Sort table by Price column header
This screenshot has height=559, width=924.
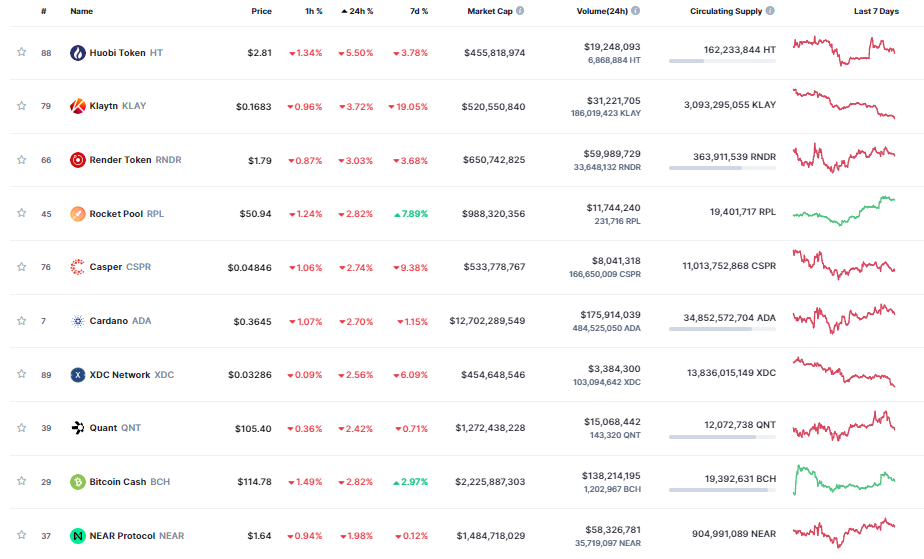(x=261, y=11)
